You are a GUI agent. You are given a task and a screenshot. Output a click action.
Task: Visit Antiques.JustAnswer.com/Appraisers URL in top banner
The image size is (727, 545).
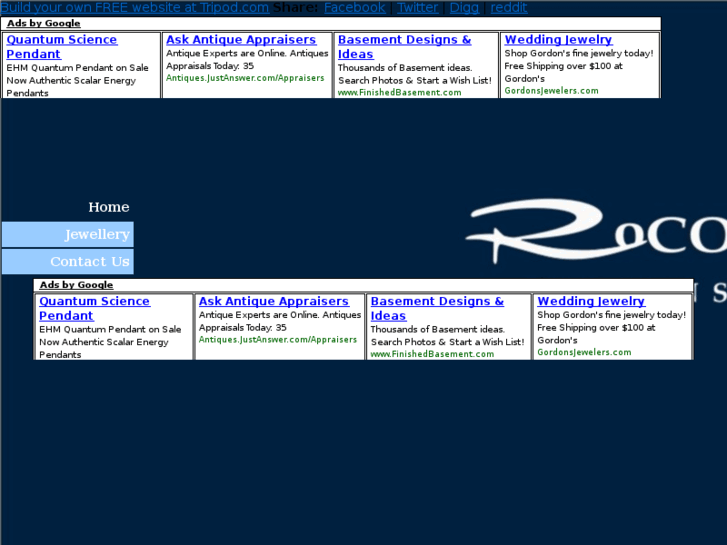245,78
